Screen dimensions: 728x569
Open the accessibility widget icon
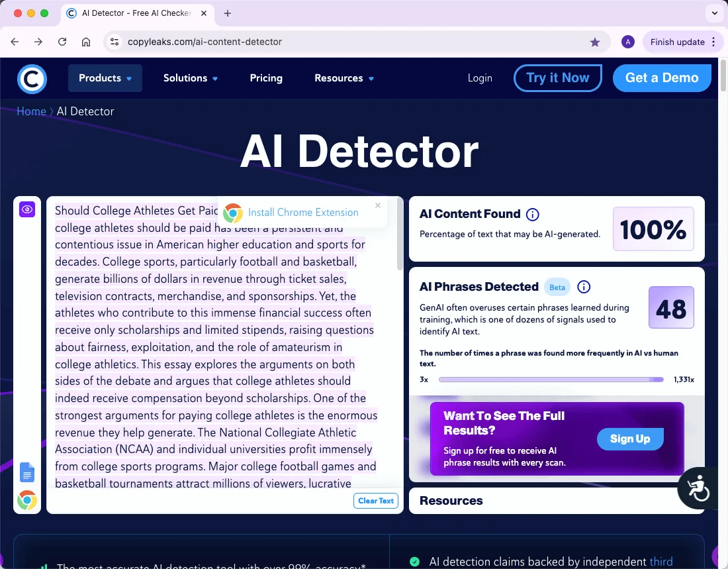click(698, 488)
